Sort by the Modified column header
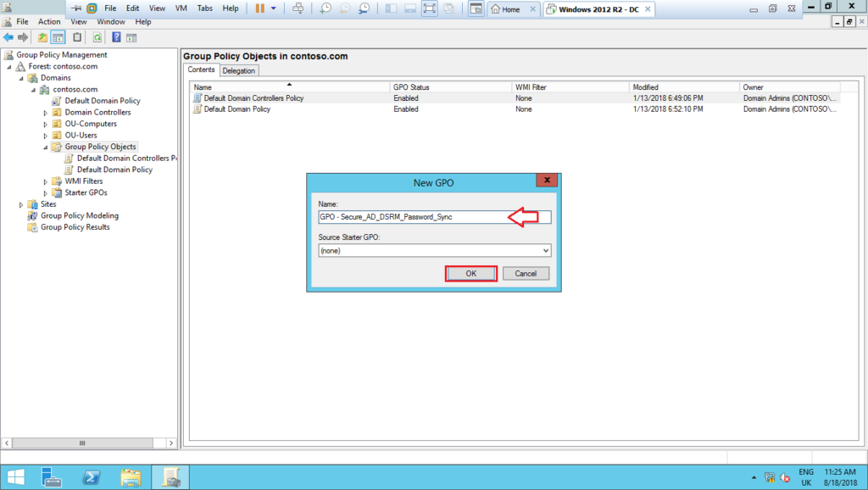Image resolution: width=868 pixels, height=490 pixels. click(x=684, y=87)
